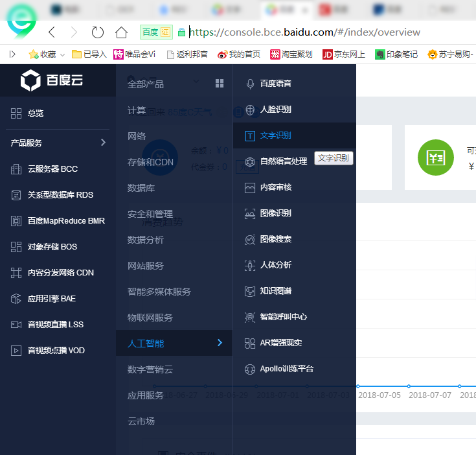Go to browser home page icon

(x=121, y=32)
